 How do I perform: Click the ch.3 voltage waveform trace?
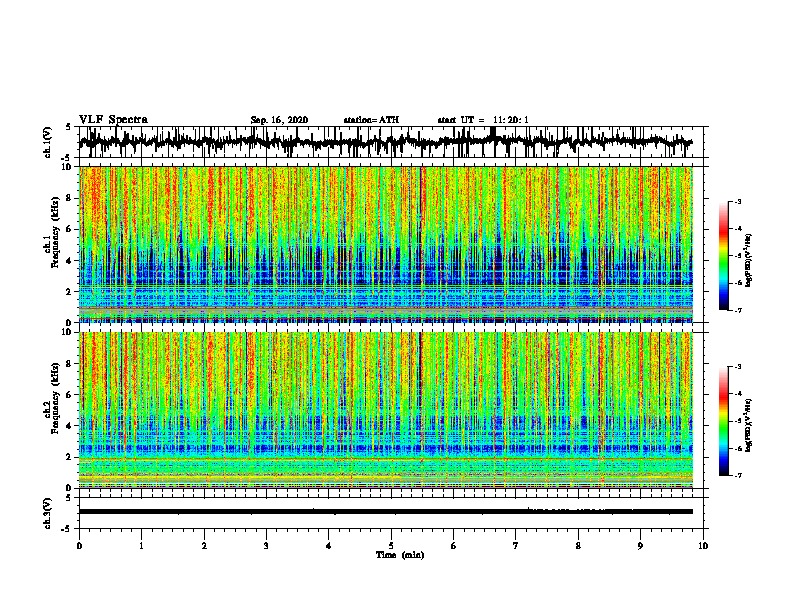pos(386,512)
